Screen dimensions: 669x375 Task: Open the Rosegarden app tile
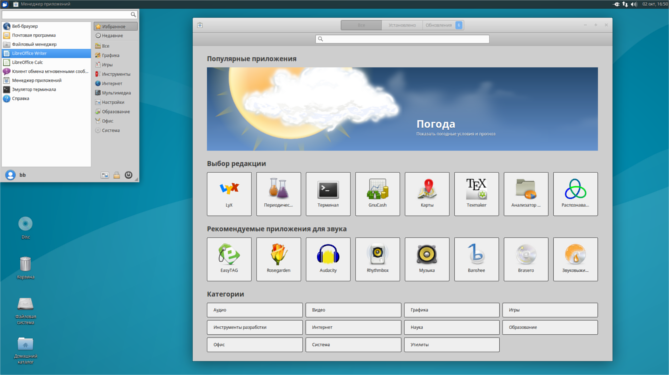pyautogui.click(x=279, y=259)
